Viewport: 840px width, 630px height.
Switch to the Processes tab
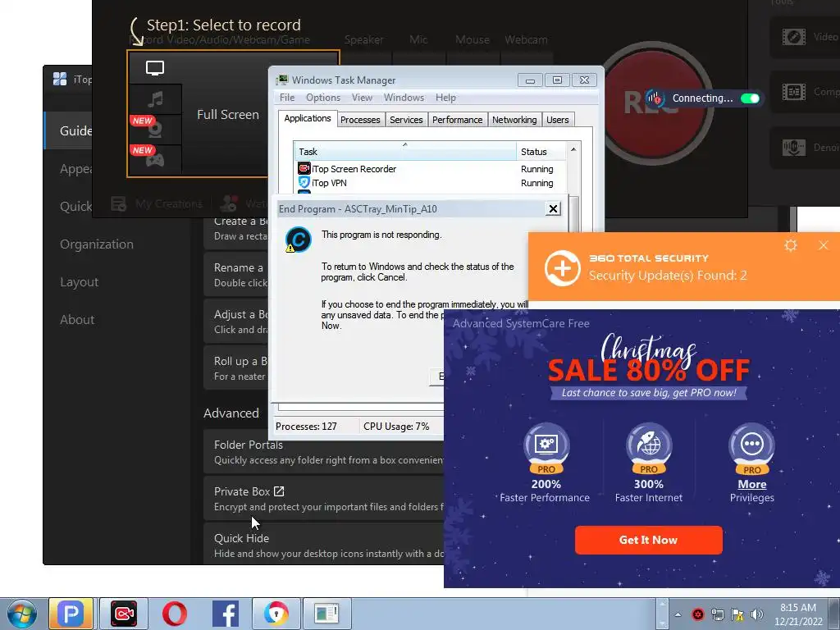click(360, 120)
